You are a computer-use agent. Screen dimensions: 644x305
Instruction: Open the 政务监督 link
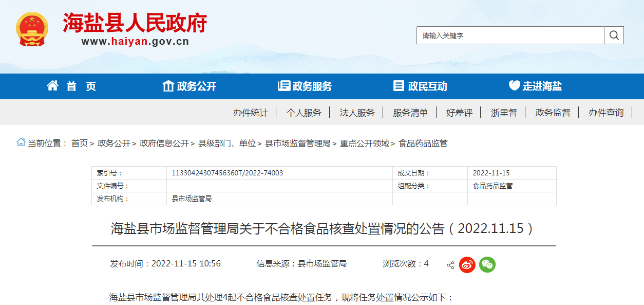[x=553, y=113]
